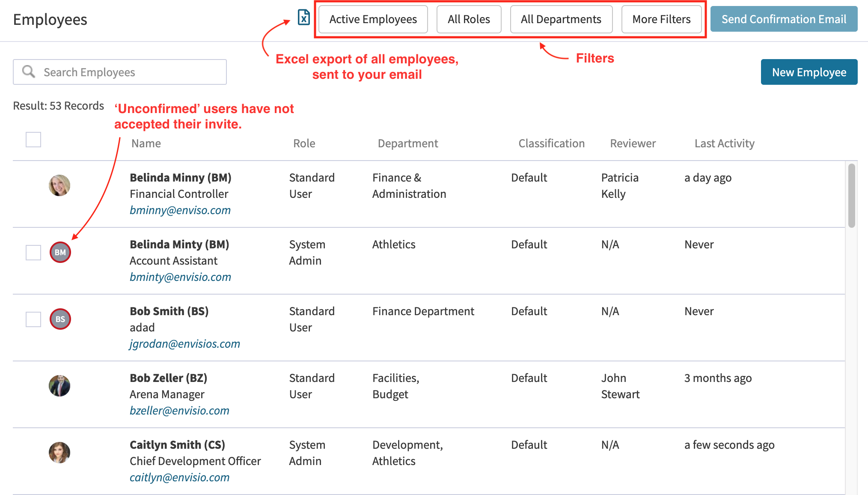Open Belinda Minny's profile photo
The height and width of the screenshot is (495, 868).
(59, 185)
